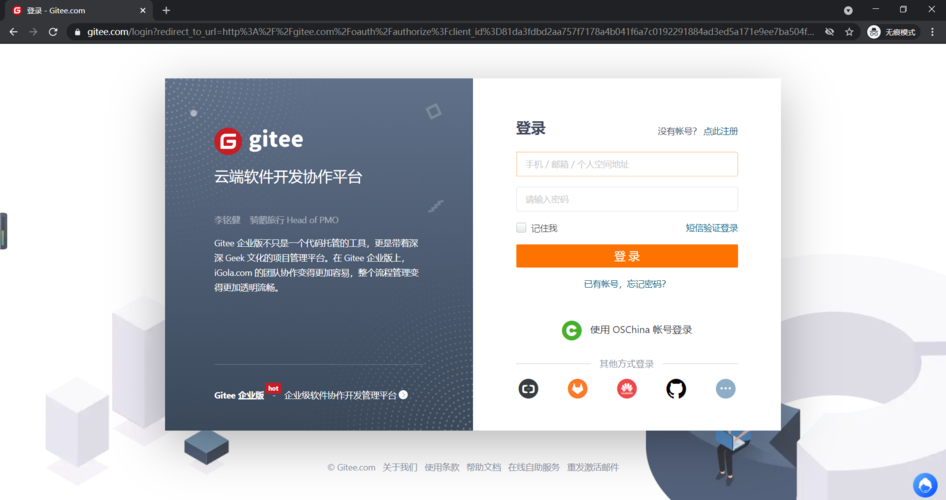Click the 重发激活邮件 footer link
Viewport: 946px width, 500px height.
(x=593, y=467)
